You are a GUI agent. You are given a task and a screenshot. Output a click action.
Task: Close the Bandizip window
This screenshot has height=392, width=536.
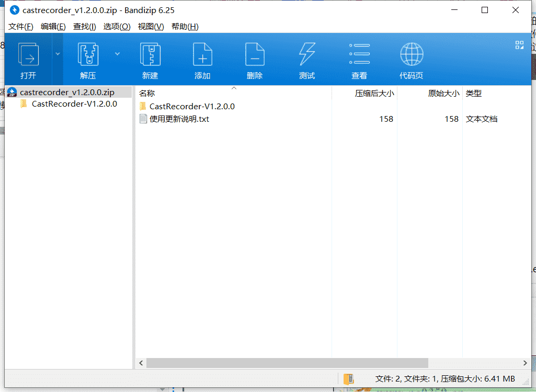[516, 10]
